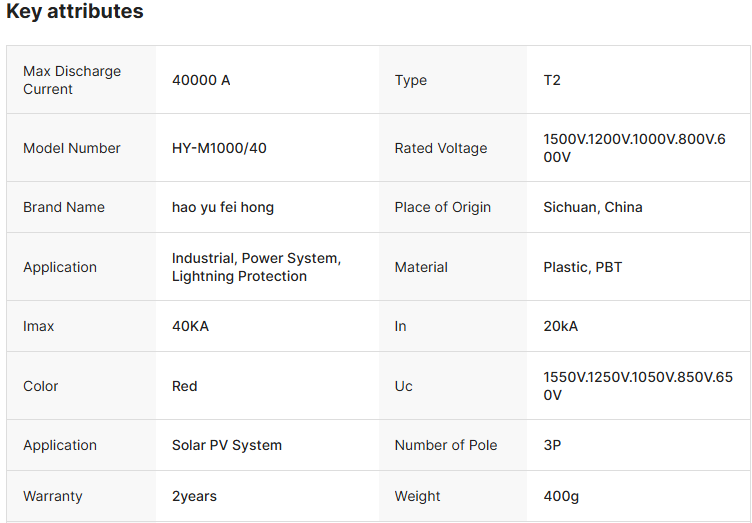Click the "Industrial, Power System, Lightning Protection" value
Image resolution: width=752 pixels, height=523 pixels.
point(256,267)
